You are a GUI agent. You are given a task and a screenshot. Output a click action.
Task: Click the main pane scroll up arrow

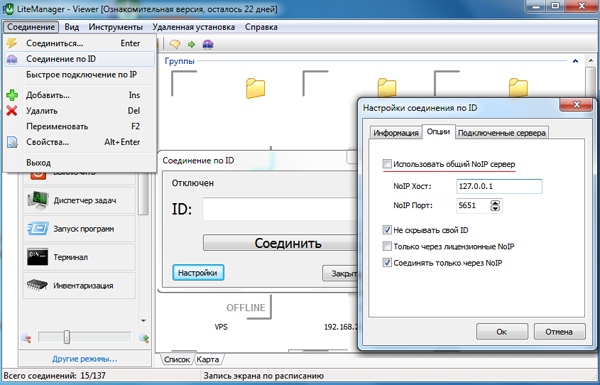pyautogui.click(x=590, y=61)
